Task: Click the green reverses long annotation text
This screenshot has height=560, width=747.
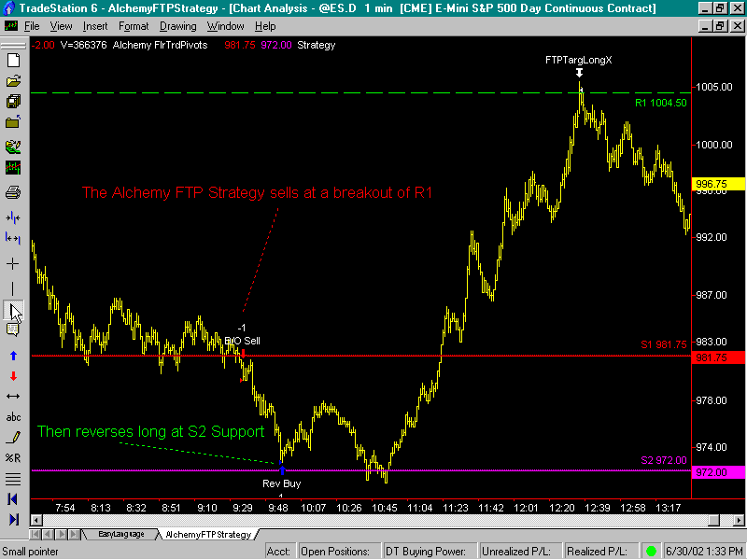Action: [x=150, y=431]
